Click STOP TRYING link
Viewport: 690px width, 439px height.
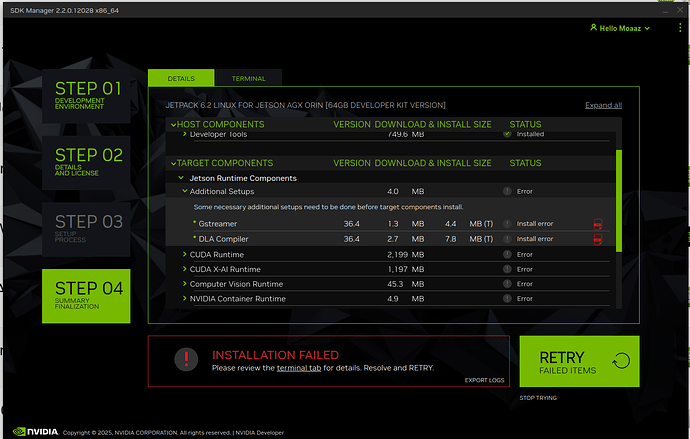click(538, 398)
